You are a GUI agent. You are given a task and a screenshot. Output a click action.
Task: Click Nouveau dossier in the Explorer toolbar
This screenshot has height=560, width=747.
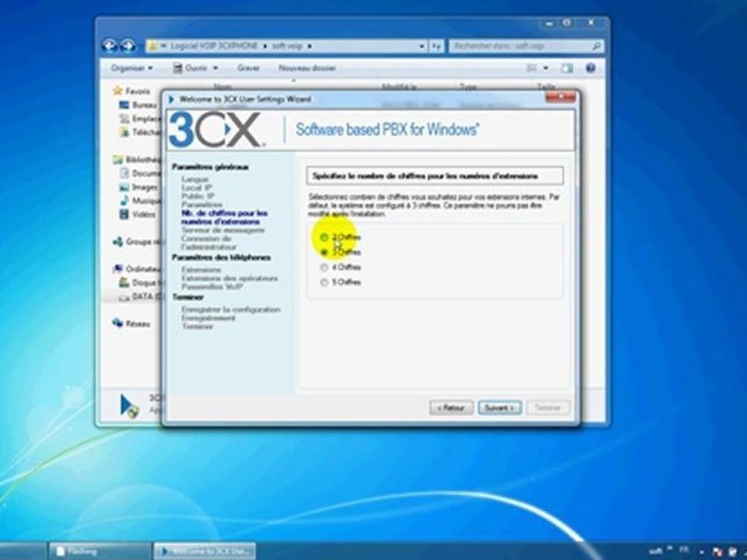coord(307,68)
